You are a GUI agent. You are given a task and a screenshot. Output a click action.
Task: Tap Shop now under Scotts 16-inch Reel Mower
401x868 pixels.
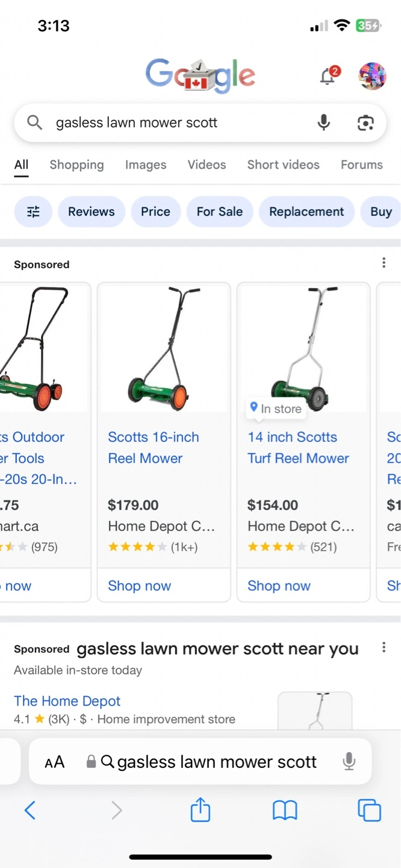point(140,585)
